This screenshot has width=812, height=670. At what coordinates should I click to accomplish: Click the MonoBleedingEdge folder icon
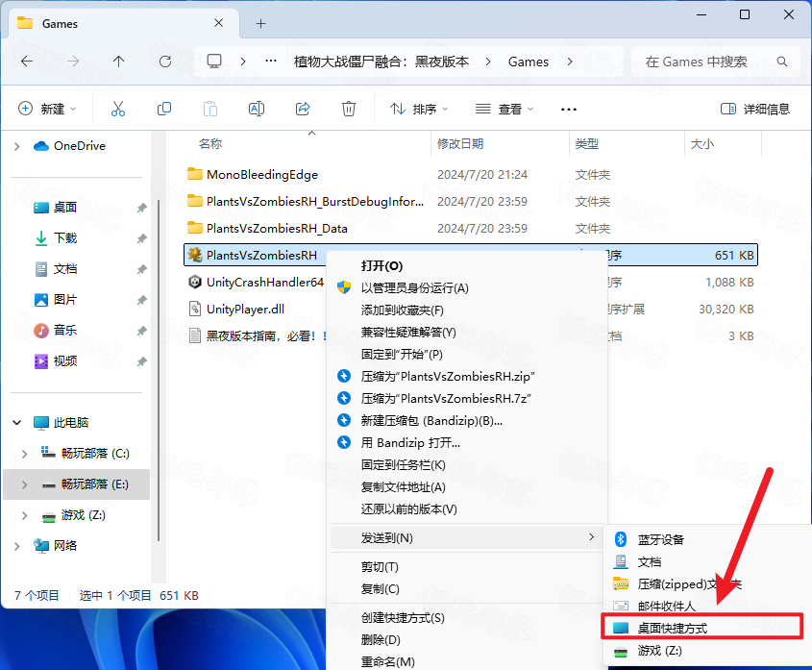pyautogui.click(x=195, y=174)
